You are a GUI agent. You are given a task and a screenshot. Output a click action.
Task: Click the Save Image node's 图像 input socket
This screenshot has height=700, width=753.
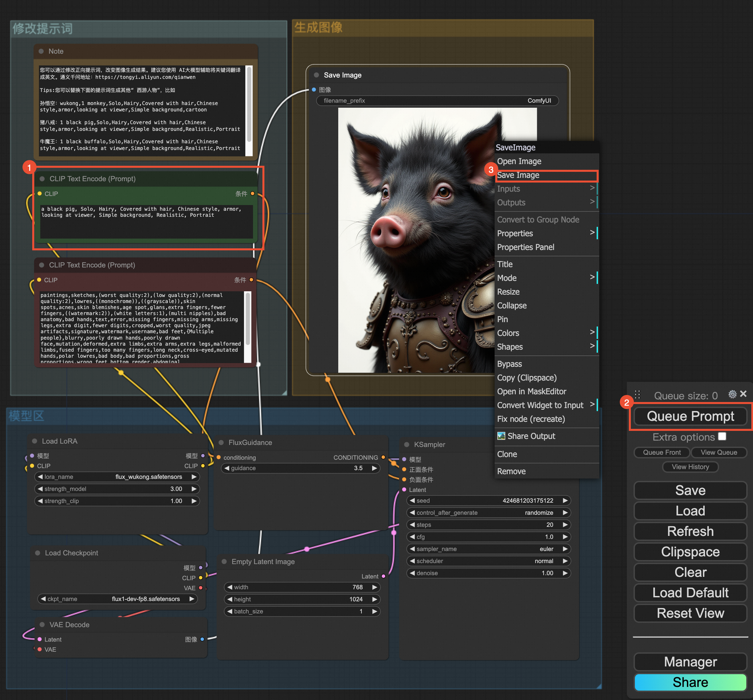click(314, 90)
